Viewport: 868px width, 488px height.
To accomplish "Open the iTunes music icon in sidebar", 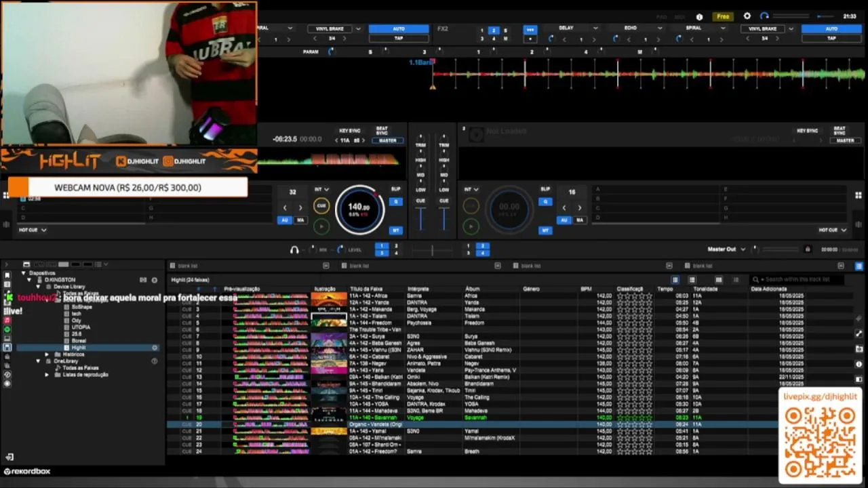I will [x=7, y=320].
